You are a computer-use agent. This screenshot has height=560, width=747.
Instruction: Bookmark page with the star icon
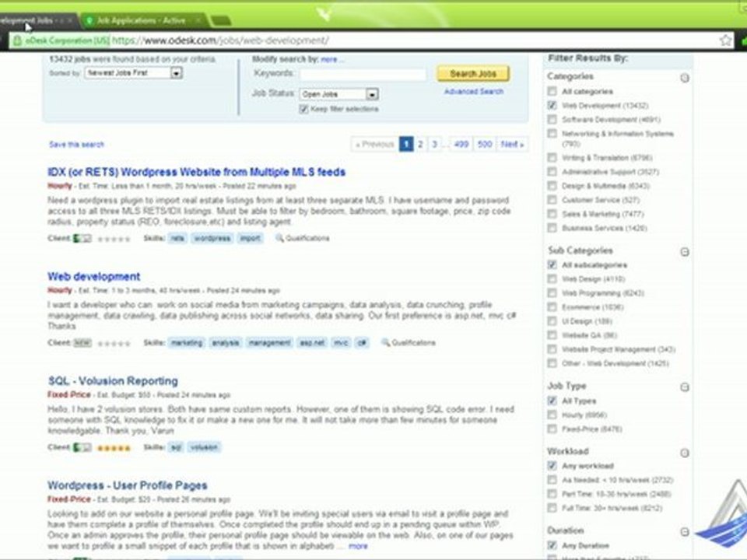click(725, 40)
